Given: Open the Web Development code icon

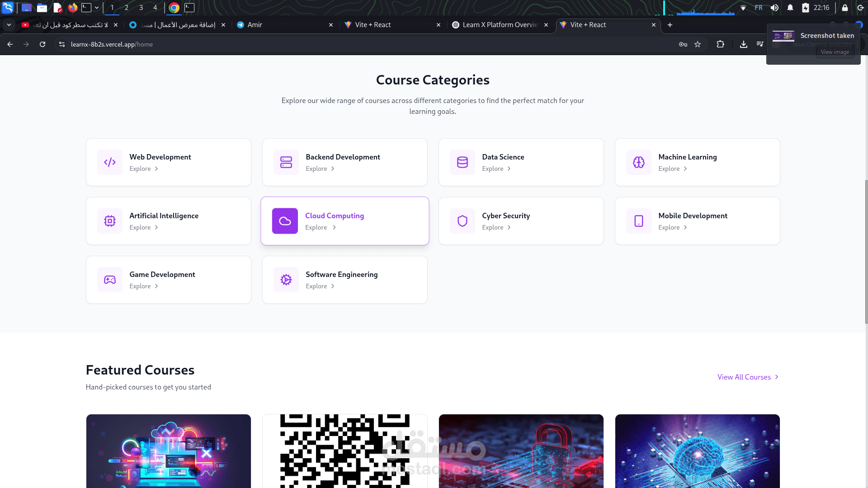Looking at the screenshot, I should pyautogui.click(x=110, y=162).
